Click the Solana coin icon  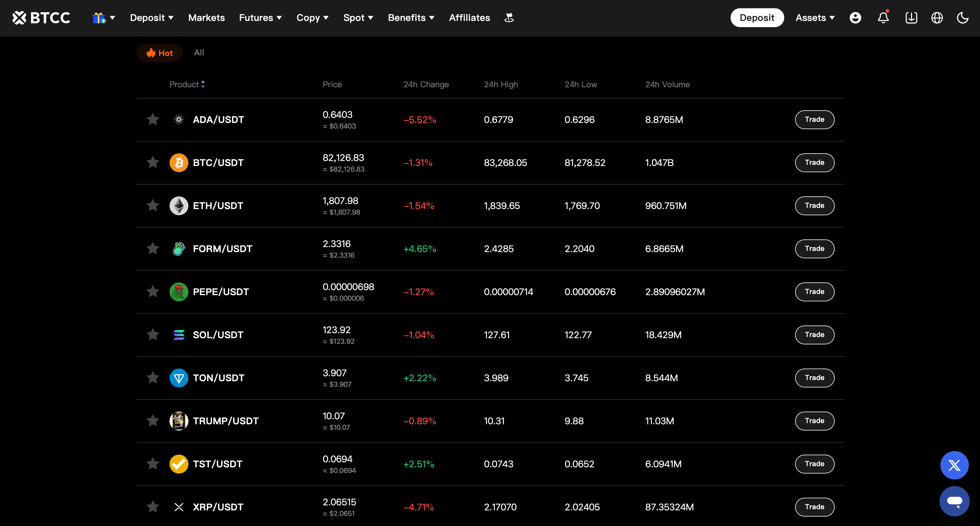[179, 335]
